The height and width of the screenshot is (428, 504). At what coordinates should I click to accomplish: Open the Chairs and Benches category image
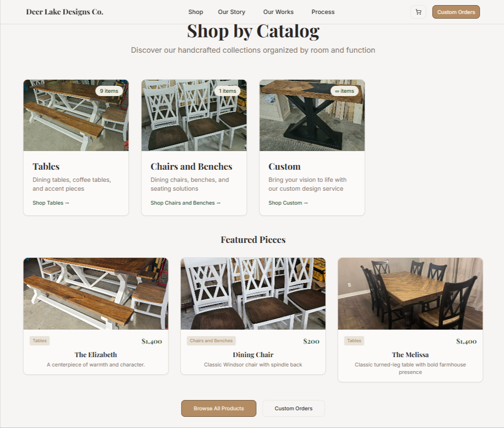[194, 115]
